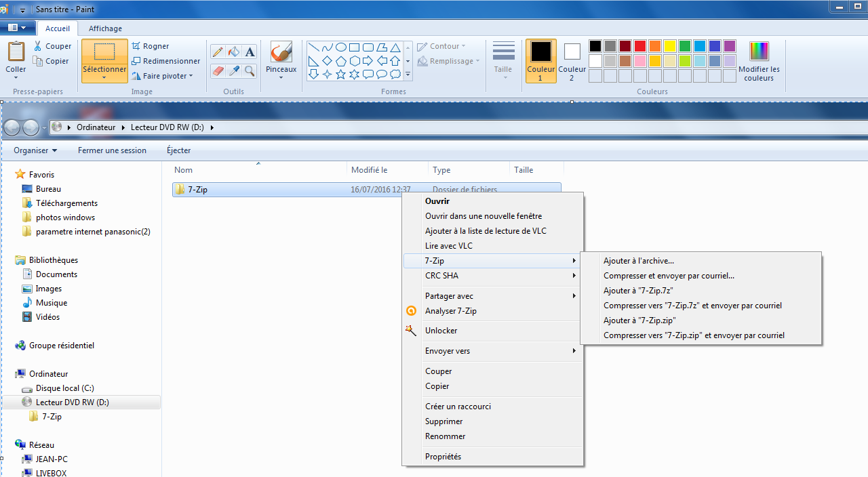Open the Coller dropdown arrow
Image resolution: width=868 pixels, height=477 pixels.
coord(16,77)
